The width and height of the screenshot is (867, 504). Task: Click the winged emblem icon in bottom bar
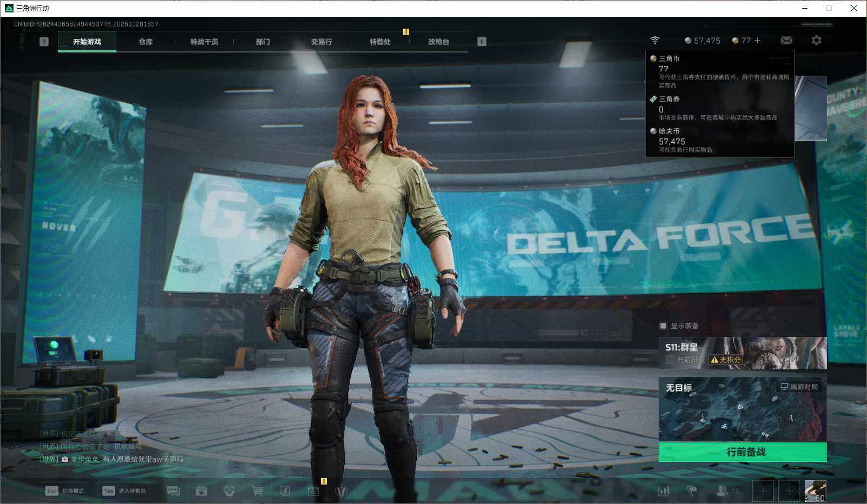(341, 491)
